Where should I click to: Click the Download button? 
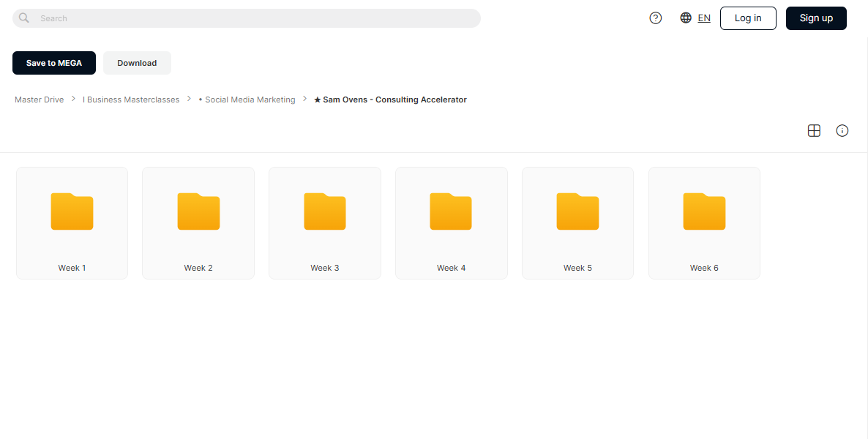click(x=137, y=63)
